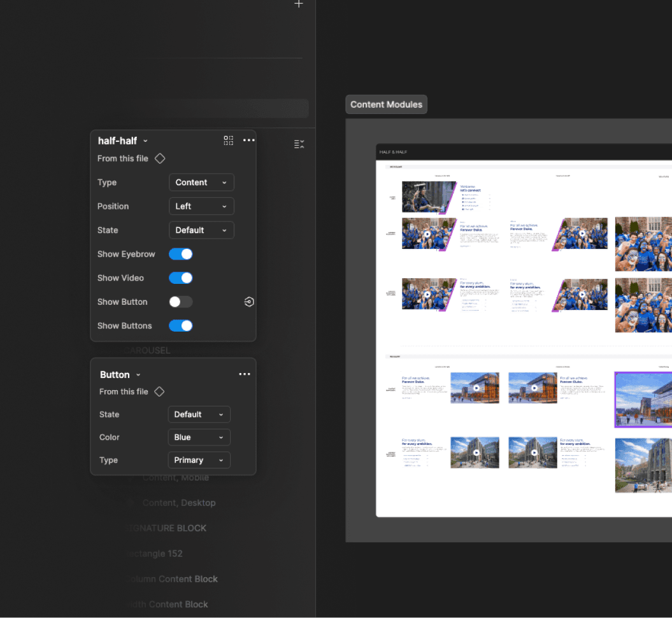Viewport: 672px width, 618px height.
Task: Click the layer sort options icon top-right of panel
Action: click(299, 144)
